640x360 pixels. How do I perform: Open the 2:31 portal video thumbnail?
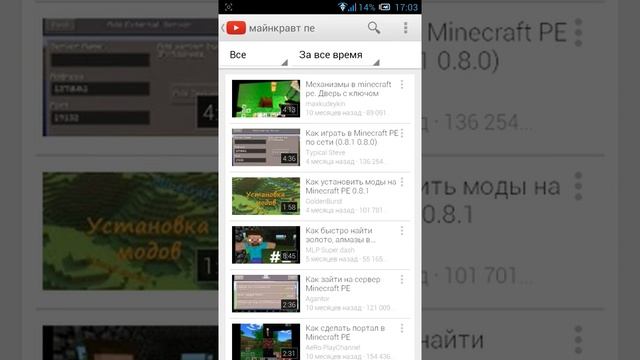(x=266, y=342)
